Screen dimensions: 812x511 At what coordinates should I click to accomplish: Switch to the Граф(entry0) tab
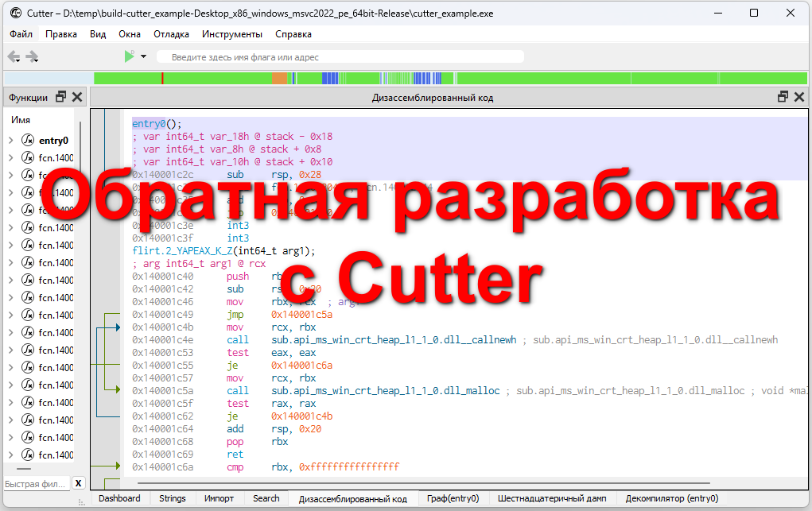452,498
